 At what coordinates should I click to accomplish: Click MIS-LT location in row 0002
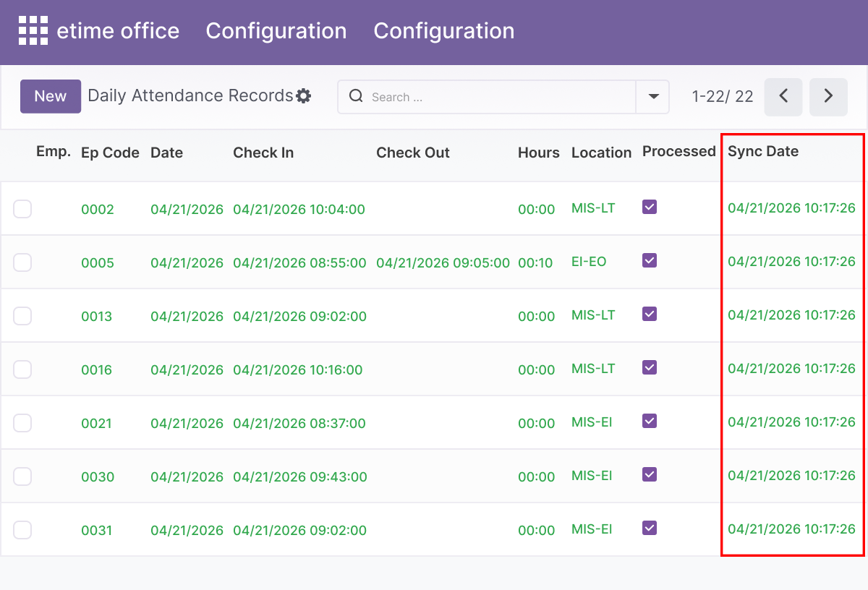593,208
